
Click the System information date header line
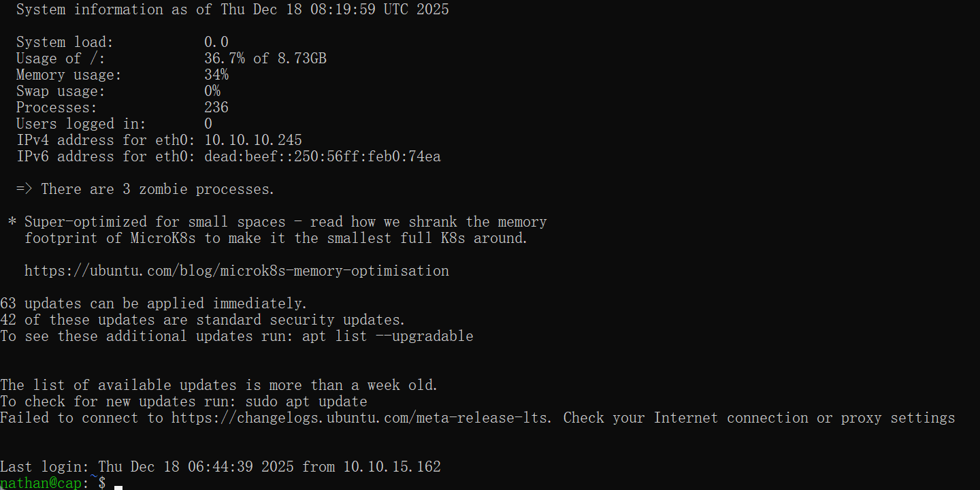click(x=232, y=10)
